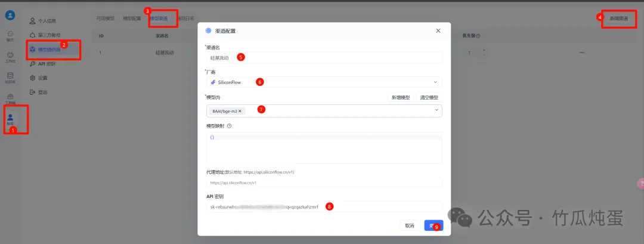This screenshot has width=644, height=244.
Task: Switch to the 调用日志 tab
Action: 185,18
